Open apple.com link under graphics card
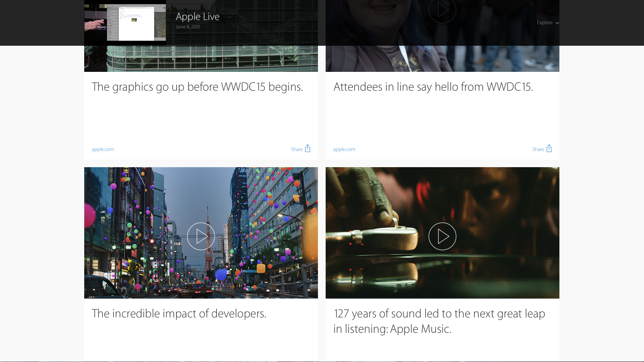Image resolution: width=644 pixels, height=362 pixels. click(103, 149)
